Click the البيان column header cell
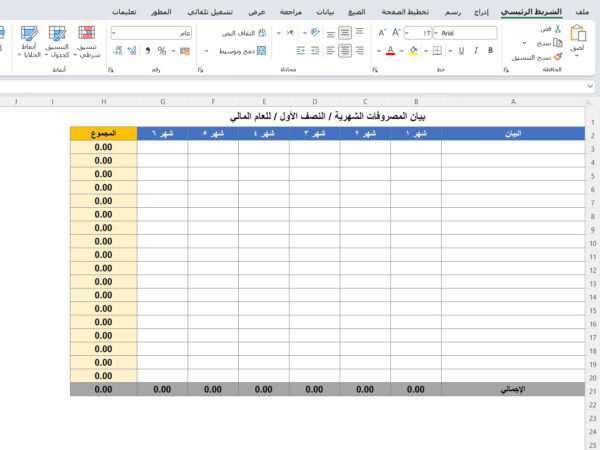The width and height of the screenshot is (600, 450). coord(513,134)
